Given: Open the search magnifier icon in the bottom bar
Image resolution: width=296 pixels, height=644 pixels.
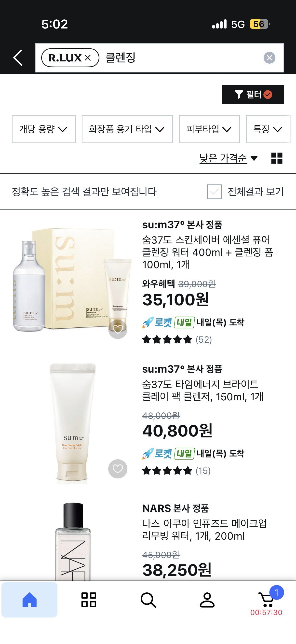Looking at the screenshot, I should [148, 600].
